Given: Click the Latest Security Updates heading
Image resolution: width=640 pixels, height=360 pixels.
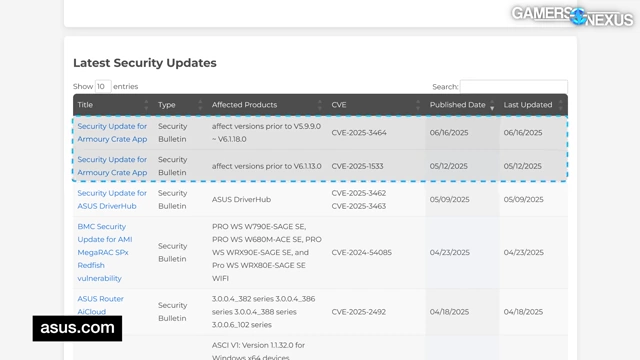Looking at the screenshot, I should tap(145, 63).
